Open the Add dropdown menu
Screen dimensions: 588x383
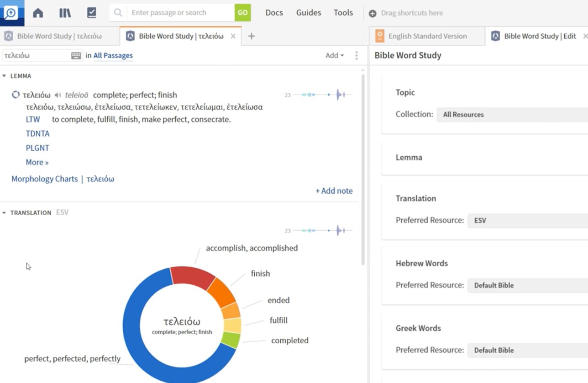[335, 55]
